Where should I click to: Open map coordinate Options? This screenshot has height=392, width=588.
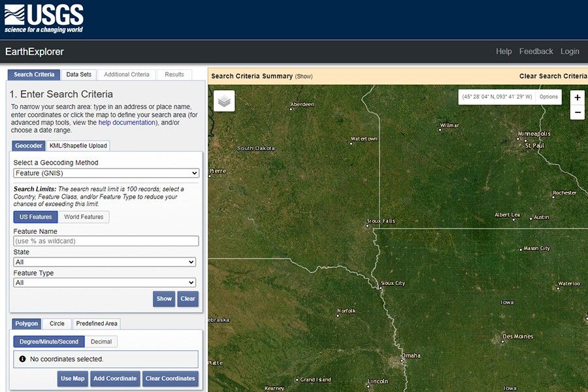pos(548,96)
